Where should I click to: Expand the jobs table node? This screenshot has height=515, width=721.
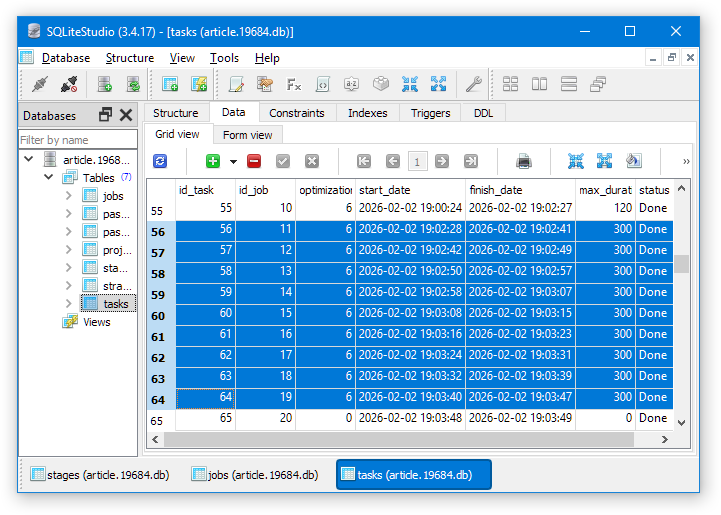click(x=68, y=196)
